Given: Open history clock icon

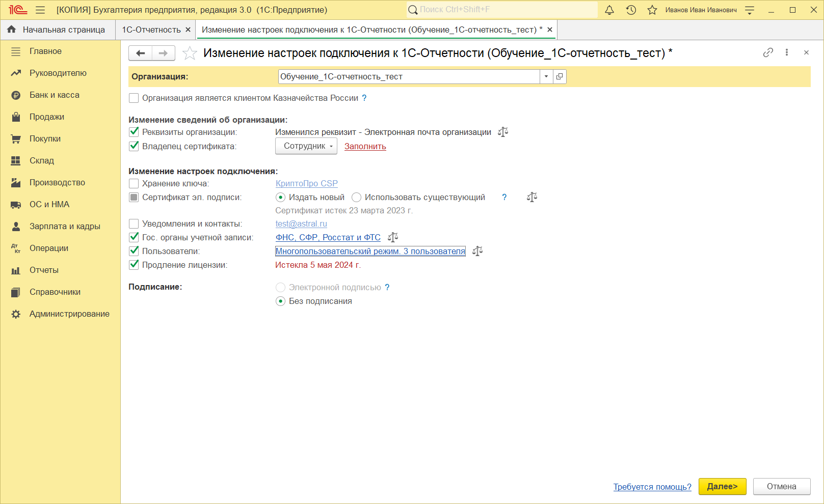Looking at the screenshot, I should 631,10.
